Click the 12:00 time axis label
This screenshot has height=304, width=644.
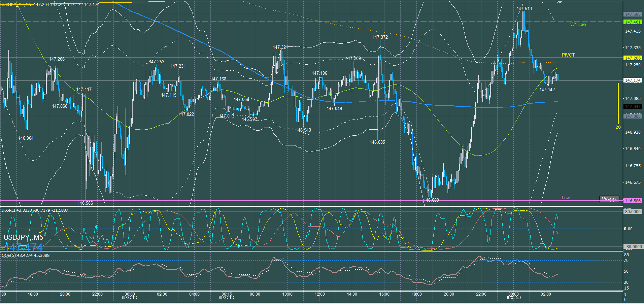(319, 294)
